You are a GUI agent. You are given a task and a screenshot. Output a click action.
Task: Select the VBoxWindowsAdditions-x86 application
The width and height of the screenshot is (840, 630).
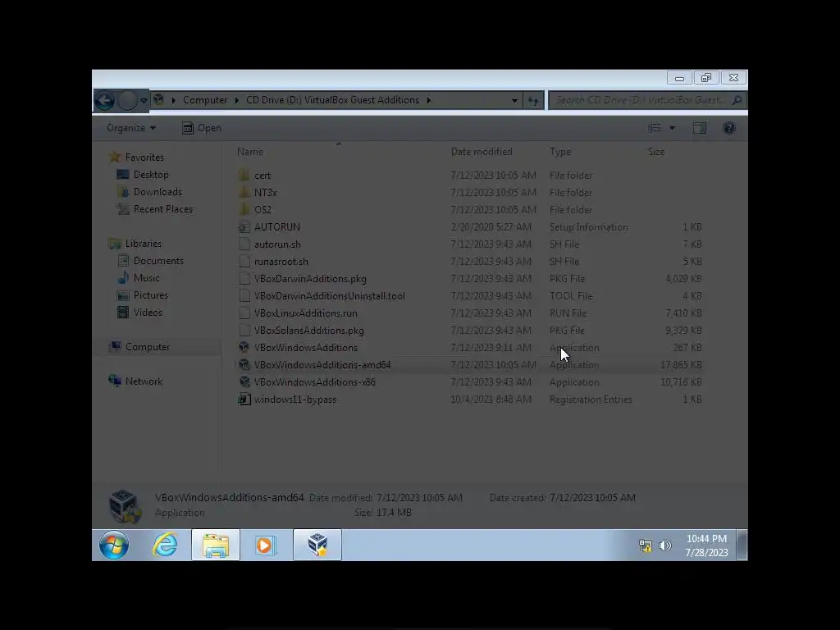click(x=468, y=382)
